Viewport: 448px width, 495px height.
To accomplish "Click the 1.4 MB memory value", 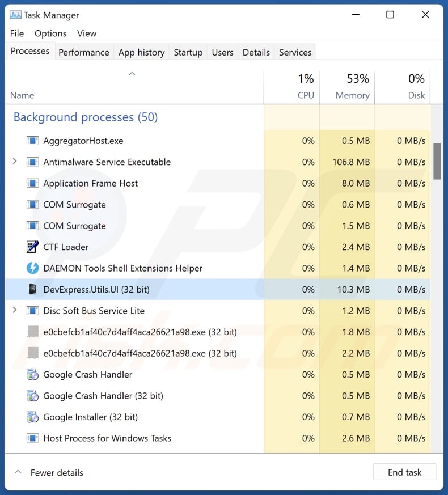I will click(x=356, y=268).
